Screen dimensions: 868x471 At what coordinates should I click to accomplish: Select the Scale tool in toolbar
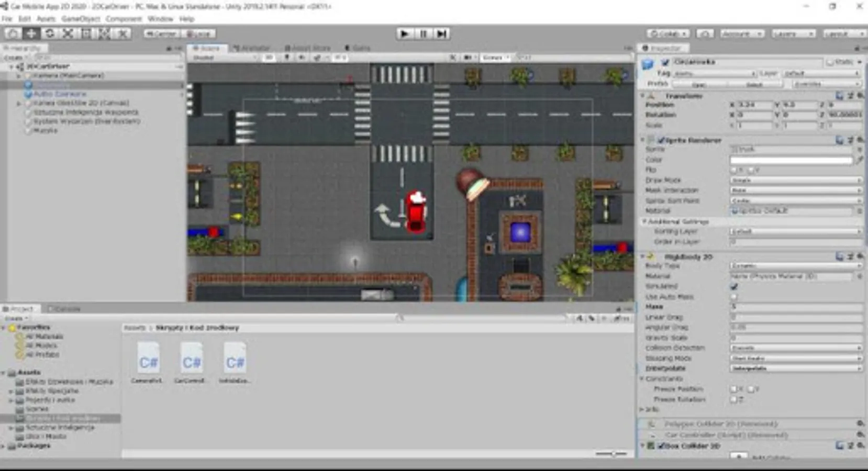click(x=68, y=33)
